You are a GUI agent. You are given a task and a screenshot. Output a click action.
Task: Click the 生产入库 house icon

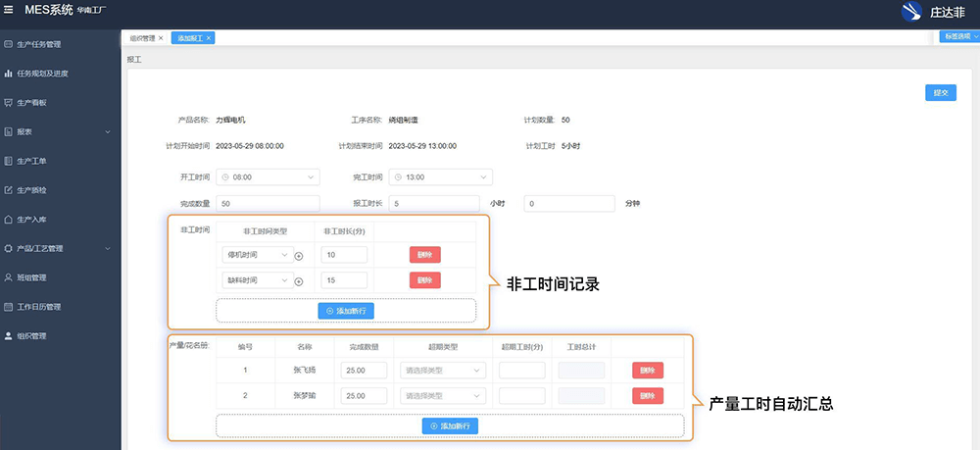coord(8,220)
